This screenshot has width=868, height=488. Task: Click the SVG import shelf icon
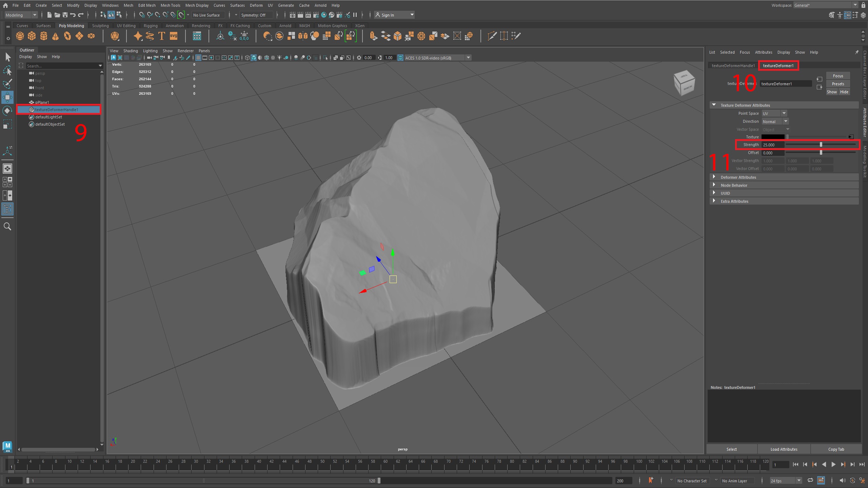click(174, 36)
